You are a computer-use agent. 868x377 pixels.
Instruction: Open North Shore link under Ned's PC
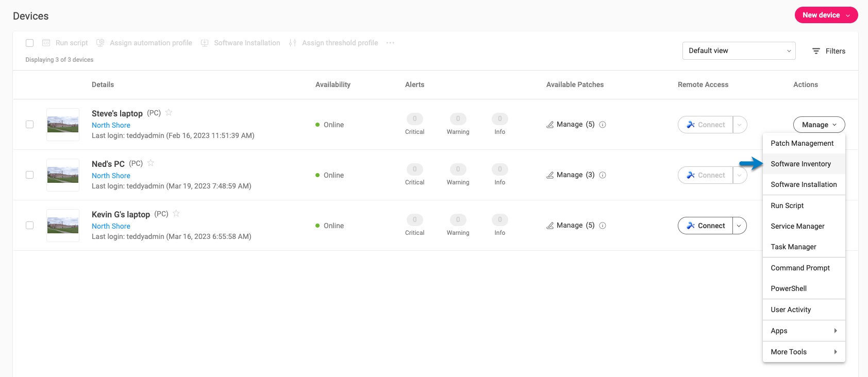(x=111, y=176)
